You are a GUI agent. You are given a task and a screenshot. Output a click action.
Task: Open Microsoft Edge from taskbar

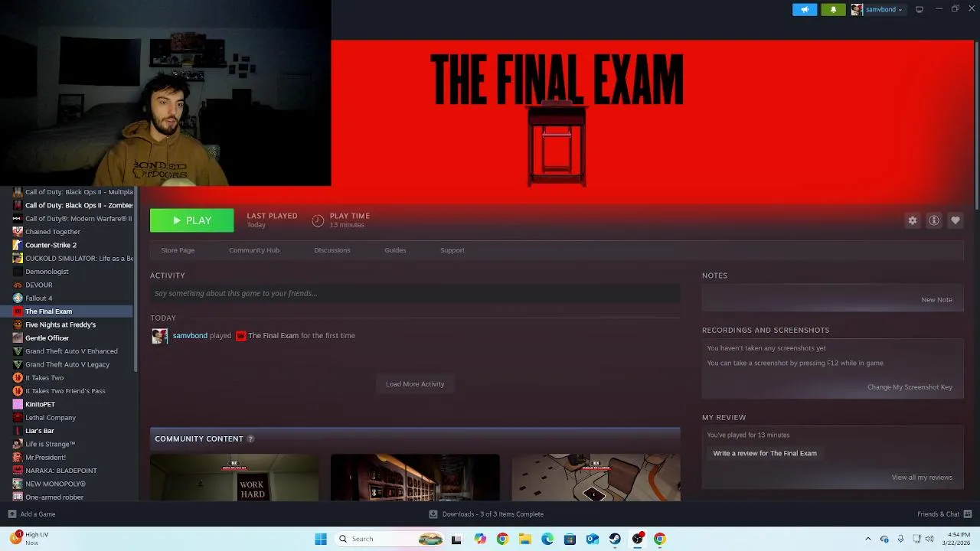click(547, 539)
